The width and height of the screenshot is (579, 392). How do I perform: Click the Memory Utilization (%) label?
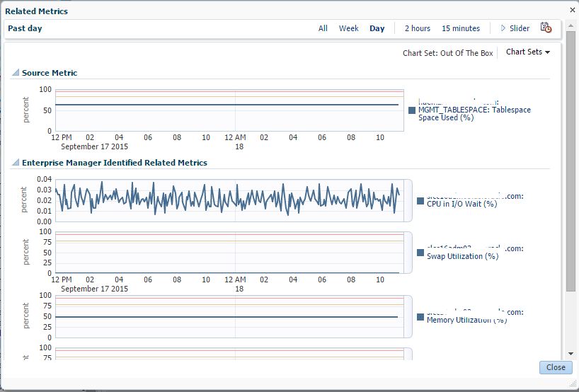(x=466, y=320)
